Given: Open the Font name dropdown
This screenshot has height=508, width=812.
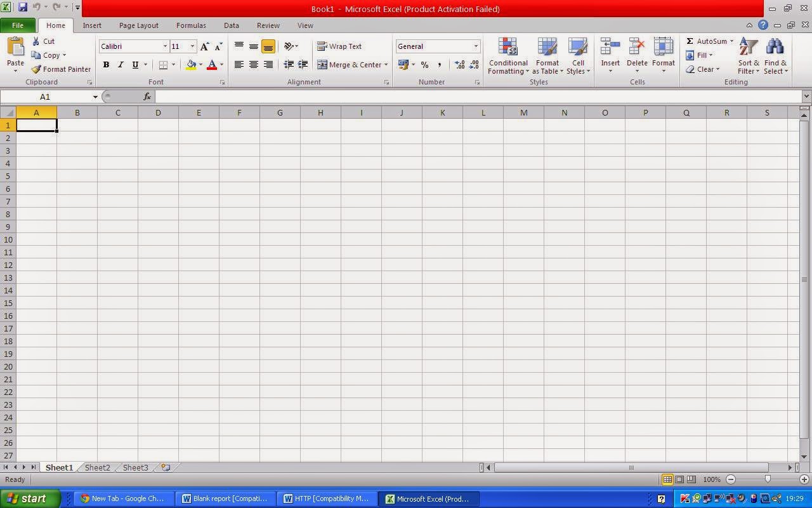Looking at the screenshot, I should [164, 46].
